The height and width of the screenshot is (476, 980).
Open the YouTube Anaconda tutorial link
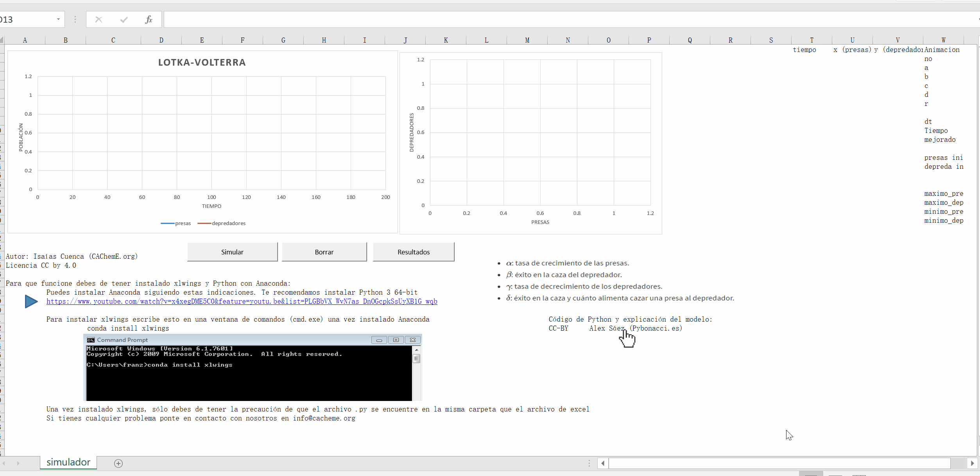click(x=242, y=301)
